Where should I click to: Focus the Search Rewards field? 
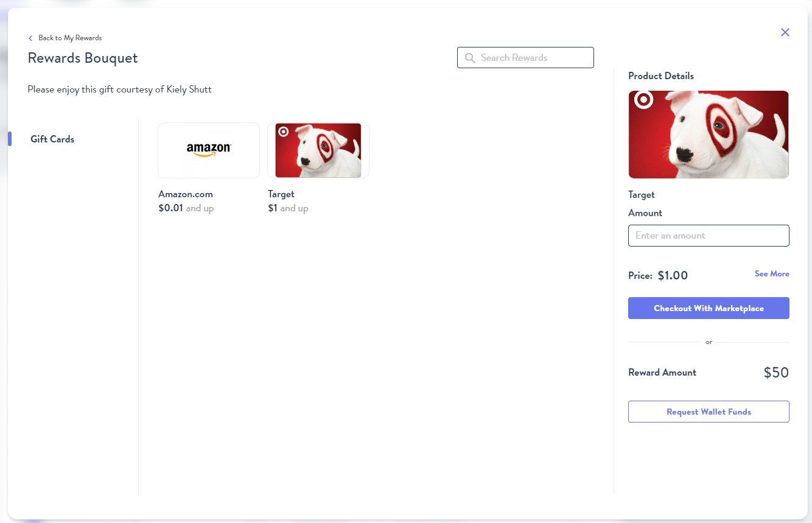click(525, 58)
